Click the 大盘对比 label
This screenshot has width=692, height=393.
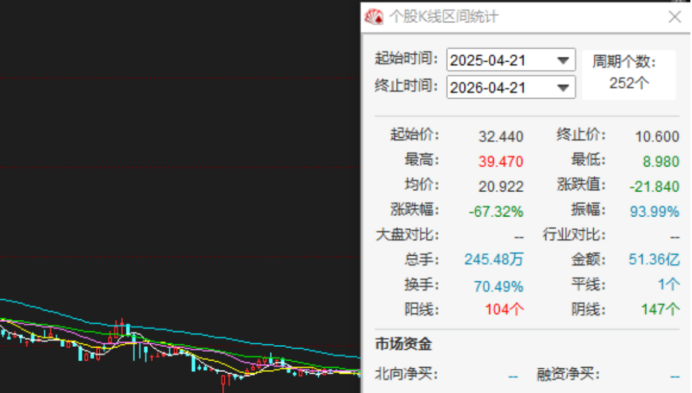point(407,235)
